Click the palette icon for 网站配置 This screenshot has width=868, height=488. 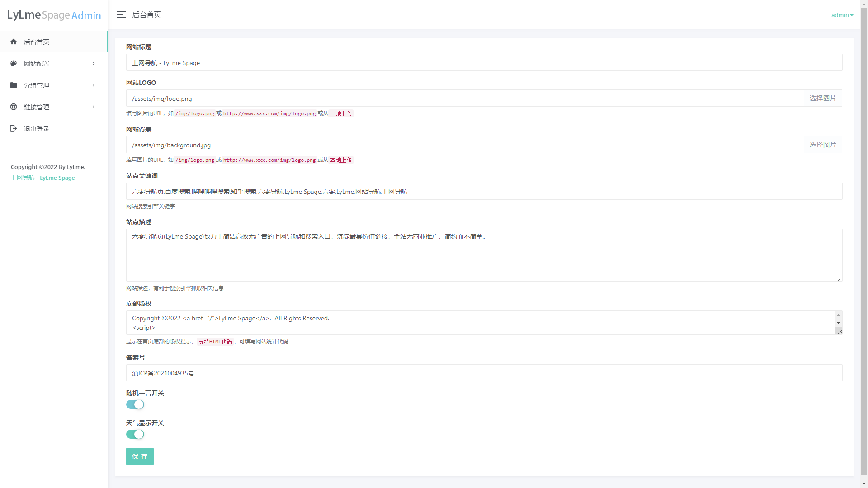(14, 64)
